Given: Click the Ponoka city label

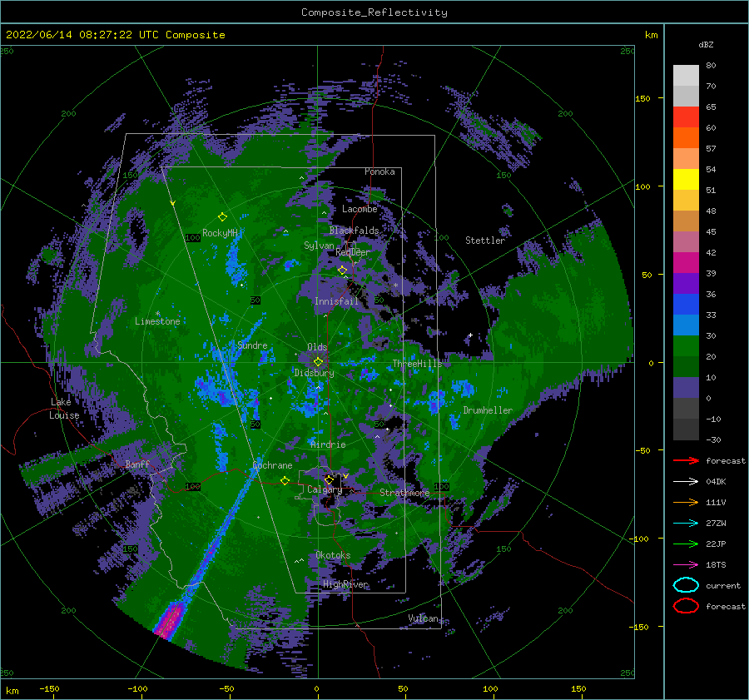Looking at the screenshot, I should (x=379, y=171).
